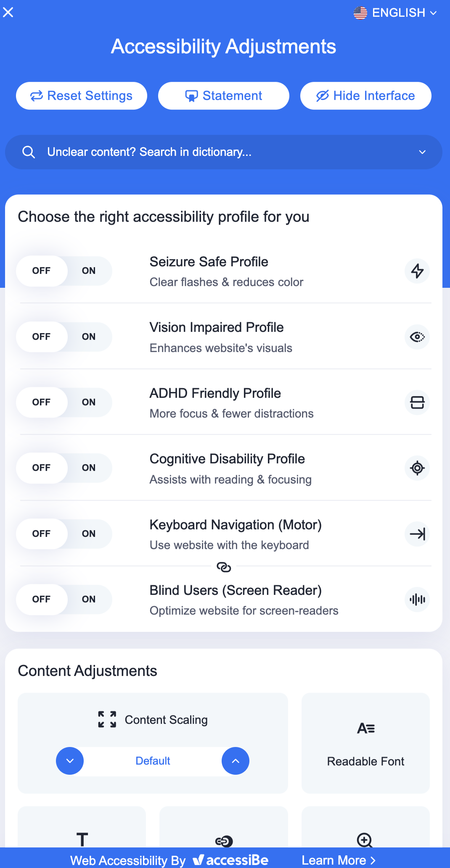Click the chain link icon between profiles
Screen dimensions: 450x868
pos(224,567)
